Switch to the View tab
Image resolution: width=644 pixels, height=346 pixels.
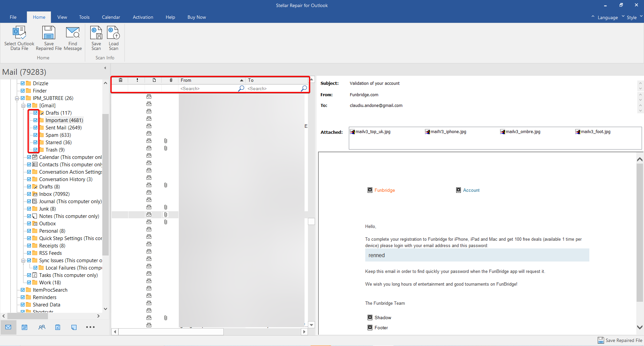click(62, 17)
